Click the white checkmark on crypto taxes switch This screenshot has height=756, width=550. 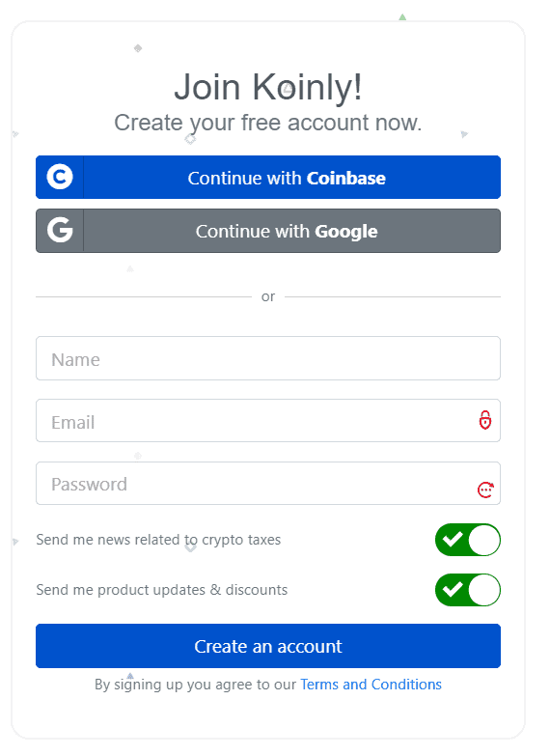pos(453,539)
